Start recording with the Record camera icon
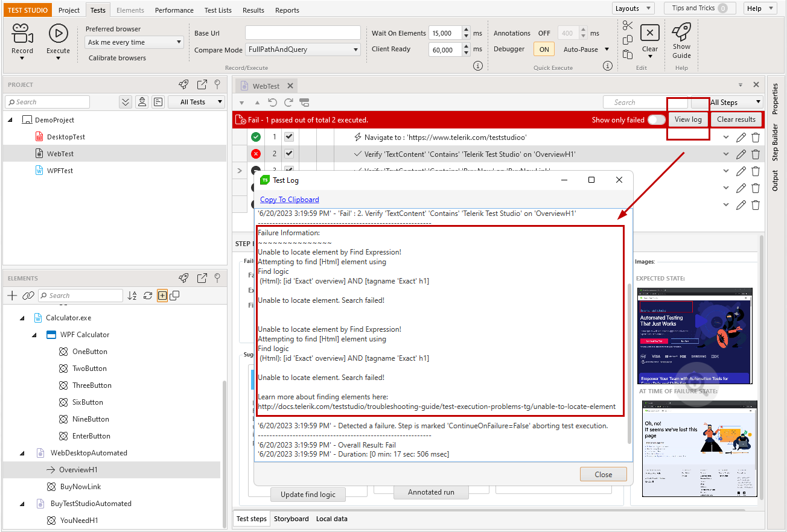This screenshot has width=787, height=532. 22,33
